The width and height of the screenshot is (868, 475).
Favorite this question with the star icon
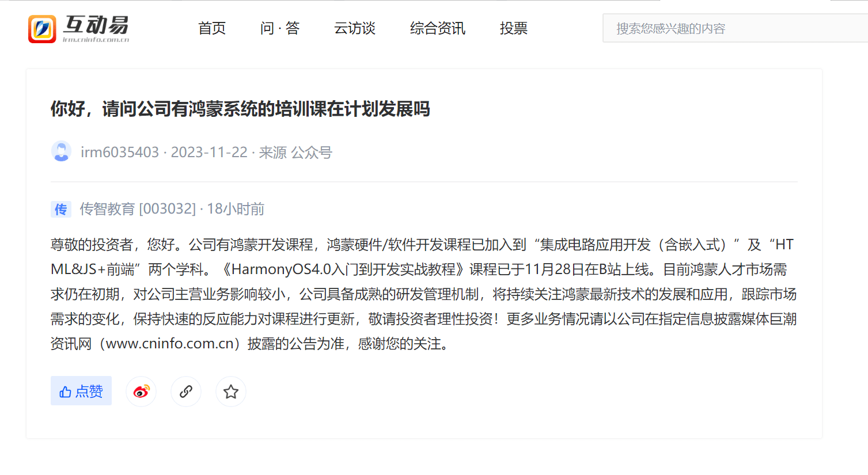click(231, 392)
